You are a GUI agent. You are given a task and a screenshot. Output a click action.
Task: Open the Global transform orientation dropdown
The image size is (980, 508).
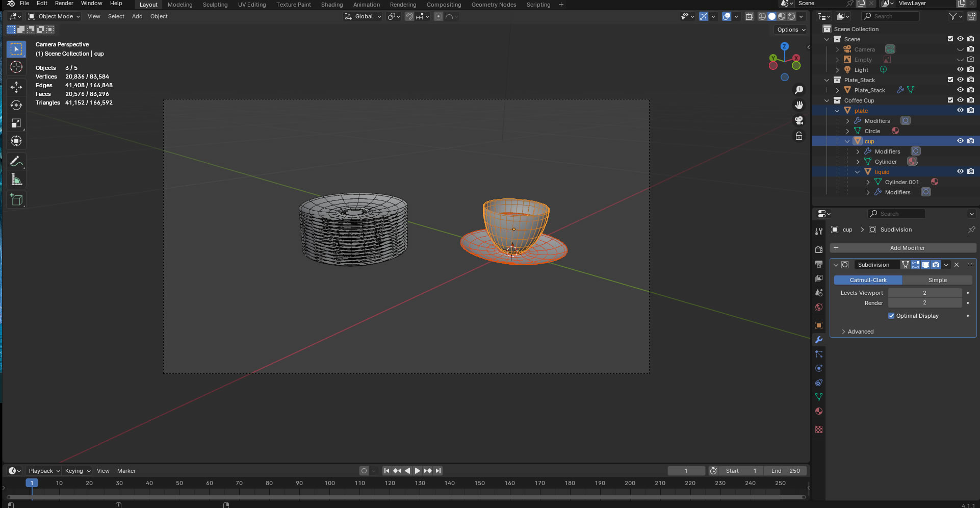click(363, 16)
